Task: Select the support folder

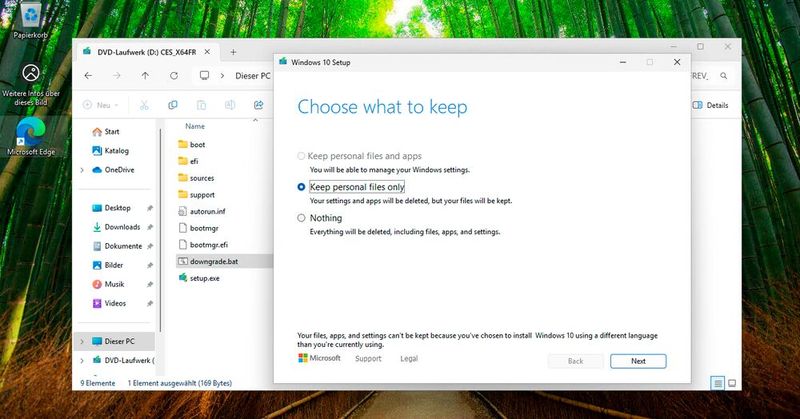Action: pyautogui.click(x=196, y=195)
